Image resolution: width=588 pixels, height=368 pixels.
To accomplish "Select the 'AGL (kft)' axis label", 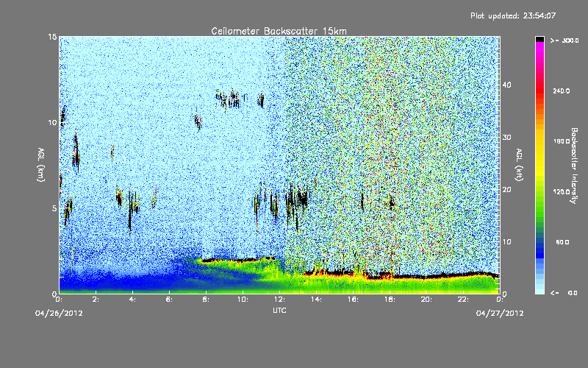I will point(520,164).
